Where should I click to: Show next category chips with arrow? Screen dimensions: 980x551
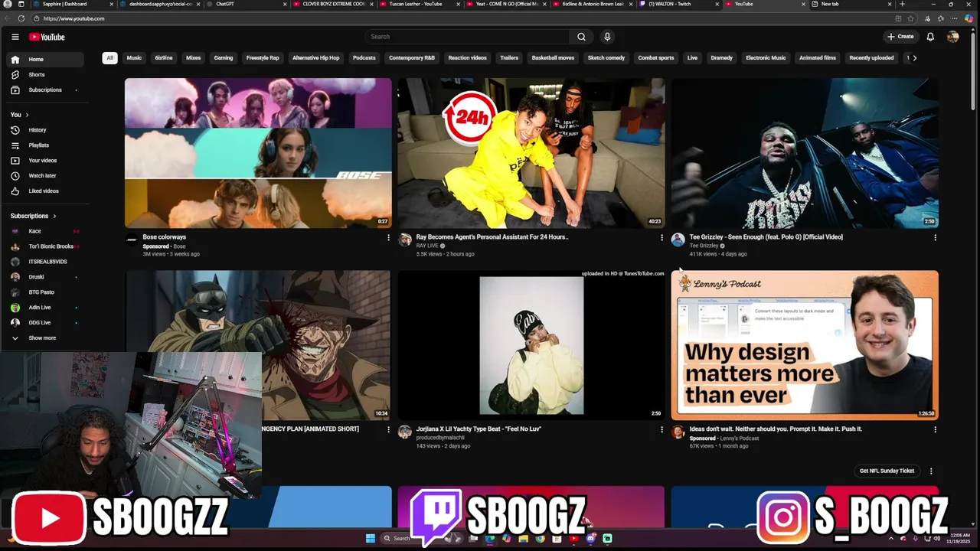[914, 58]
